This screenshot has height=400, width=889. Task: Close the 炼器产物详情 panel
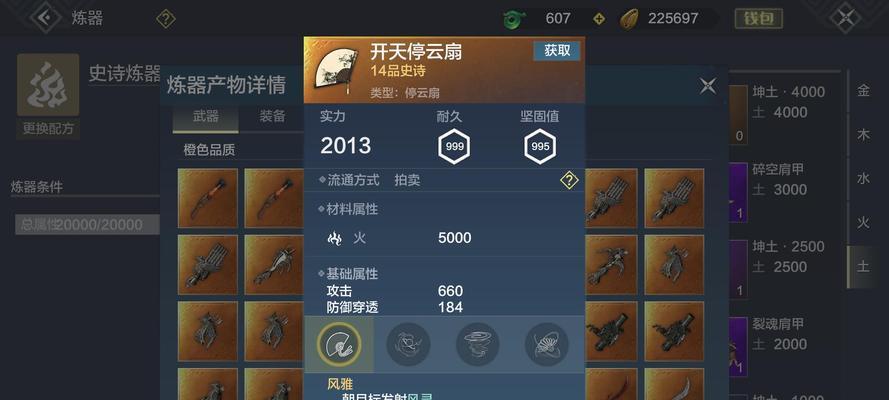pos(708,86)
